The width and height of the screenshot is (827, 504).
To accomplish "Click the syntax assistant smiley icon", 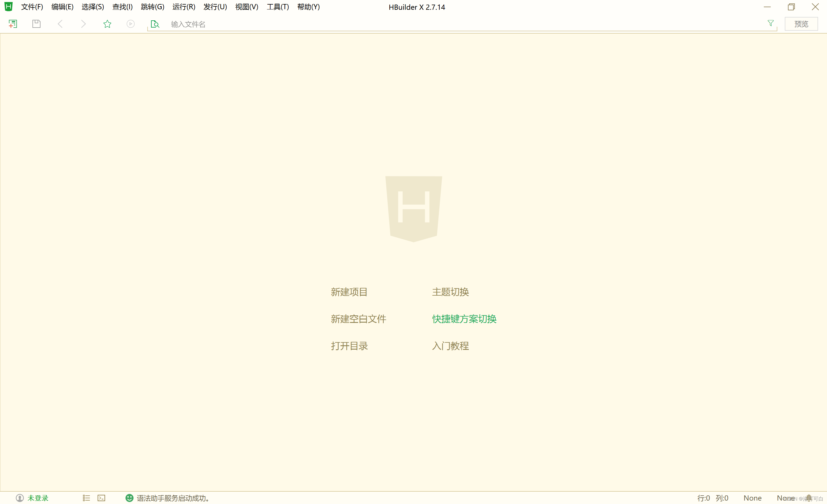I will click(x=129, y=498).
